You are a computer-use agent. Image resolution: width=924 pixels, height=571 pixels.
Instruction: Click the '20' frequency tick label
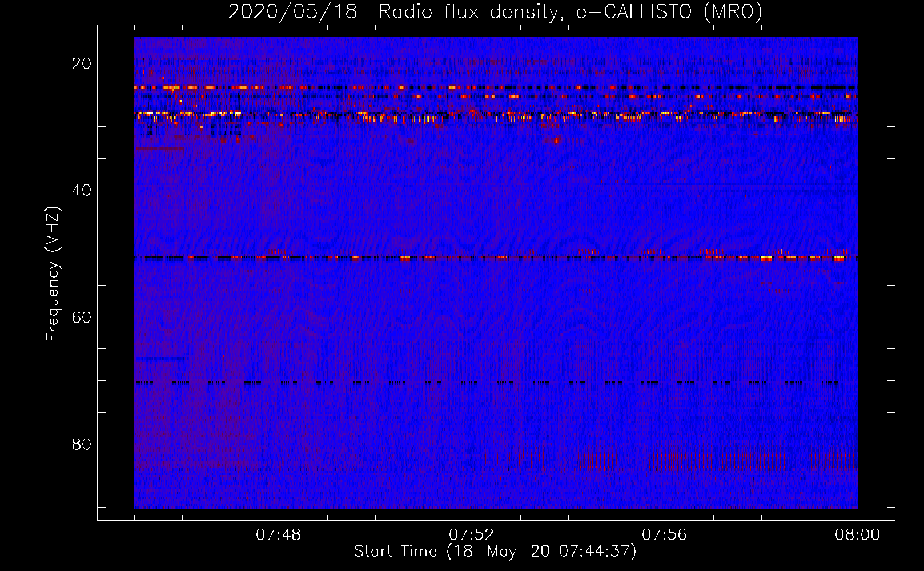[x=82, y=63]
